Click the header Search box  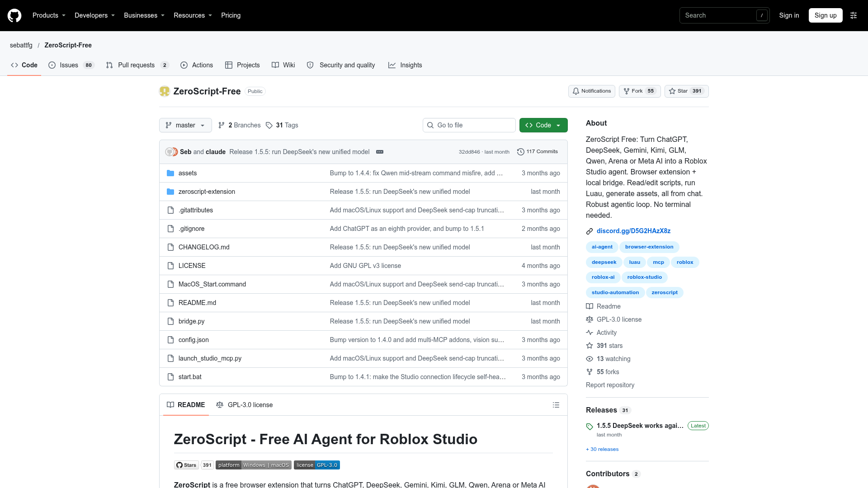pyautogui.click(x=724, y=15)
